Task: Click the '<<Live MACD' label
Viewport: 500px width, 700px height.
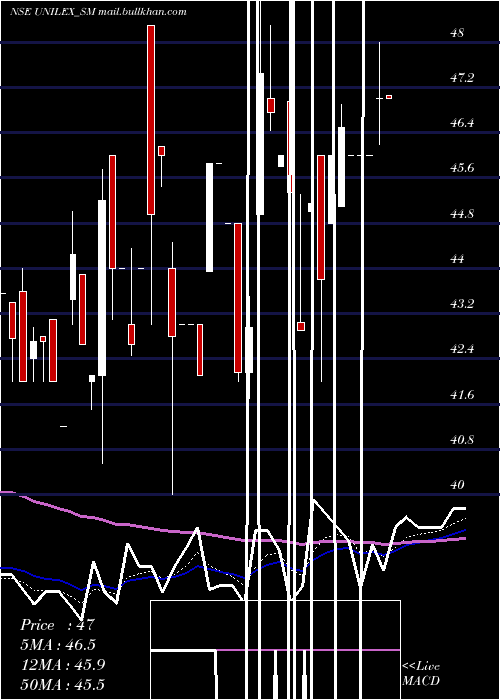Action: tap(421, 674)
